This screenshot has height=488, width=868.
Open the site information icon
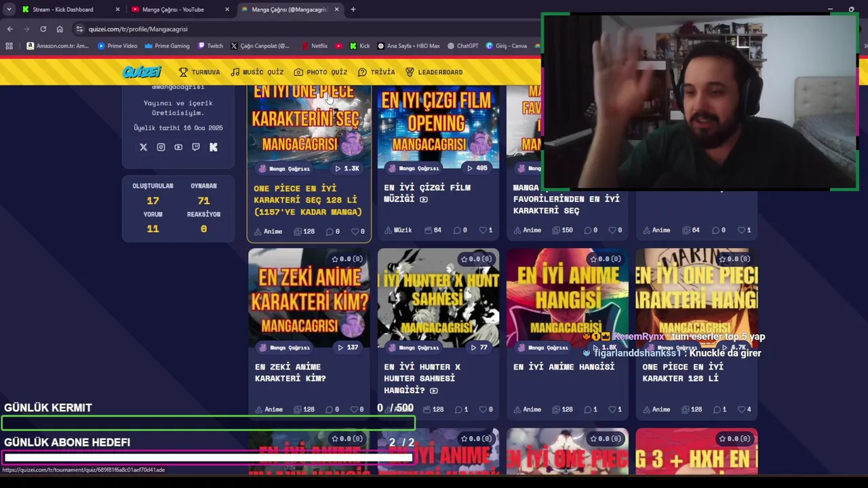[x=79, y=29]
